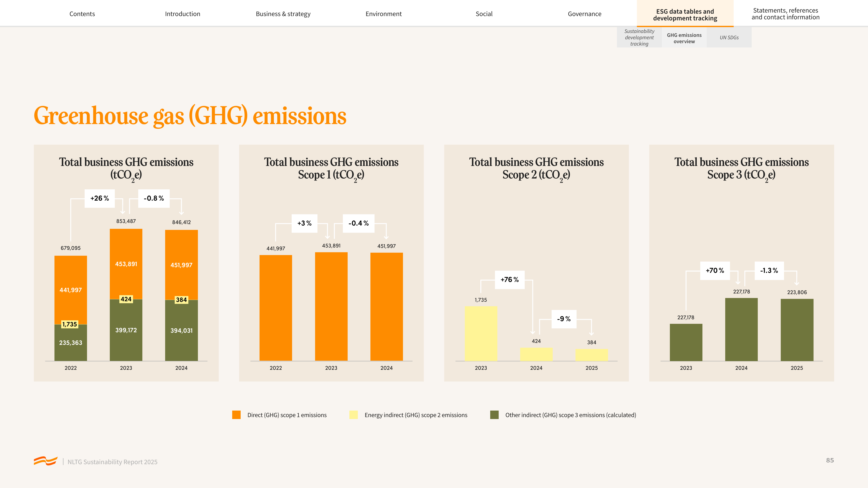Click the -0.8 % change label
This screenshot has width=868, height=488.
(154, 198)
